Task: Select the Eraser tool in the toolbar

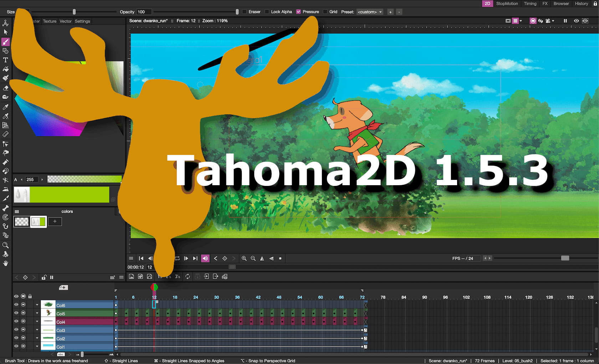Action: 5,88
